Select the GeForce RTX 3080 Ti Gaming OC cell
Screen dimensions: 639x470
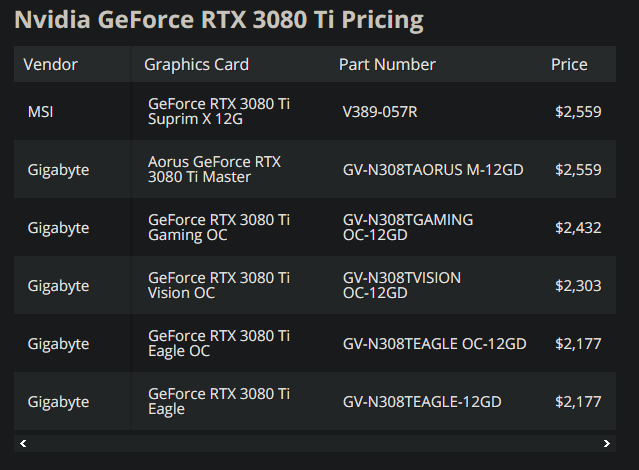(x=218, y=228)
